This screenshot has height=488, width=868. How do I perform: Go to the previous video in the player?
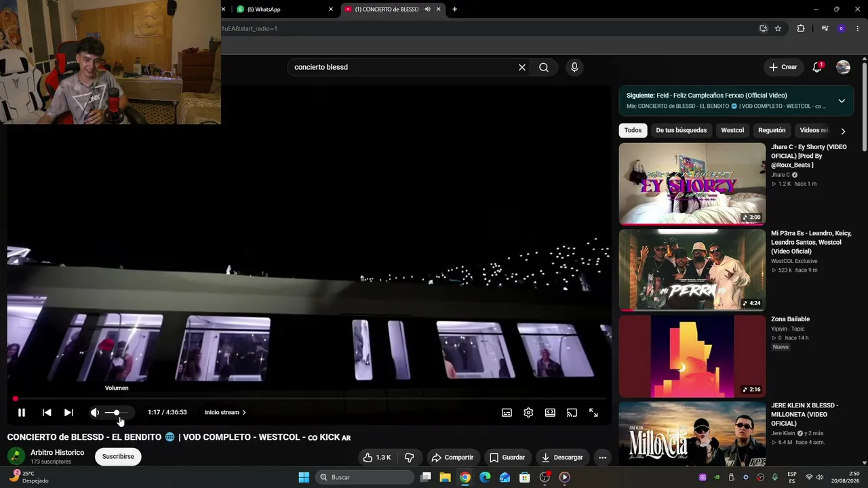[47, 412]
